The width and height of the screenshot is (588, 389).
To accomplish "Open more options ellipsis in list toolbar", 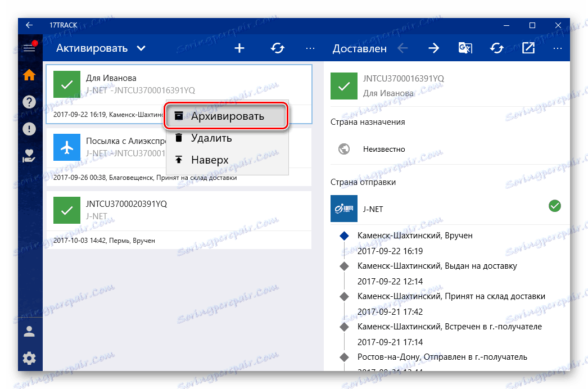I will click(310, 48).
